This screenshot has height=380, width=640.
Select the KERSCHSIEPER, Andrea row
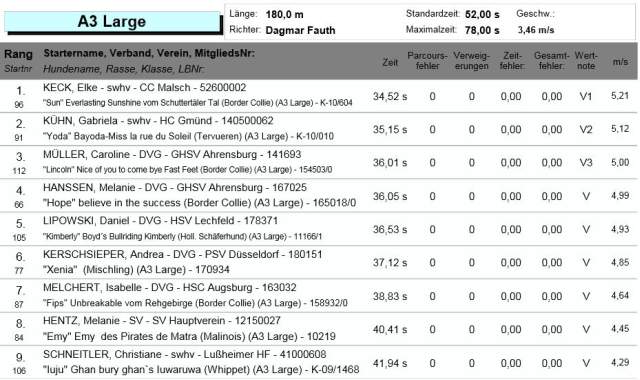(x=318, y=262)
